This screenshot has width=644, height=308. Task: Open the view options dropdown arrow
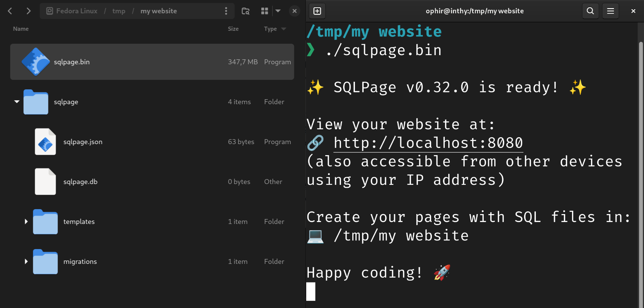pos(278,11)
